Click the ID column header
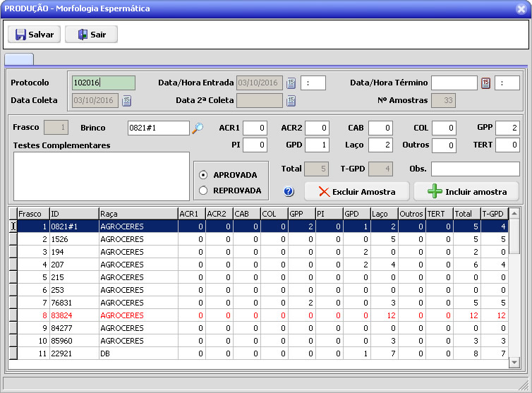 tap(74, 214)
